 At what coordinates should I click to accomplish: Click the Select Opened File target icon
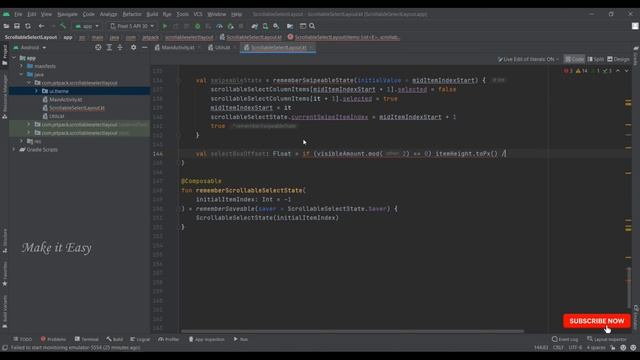coord(98,48)
